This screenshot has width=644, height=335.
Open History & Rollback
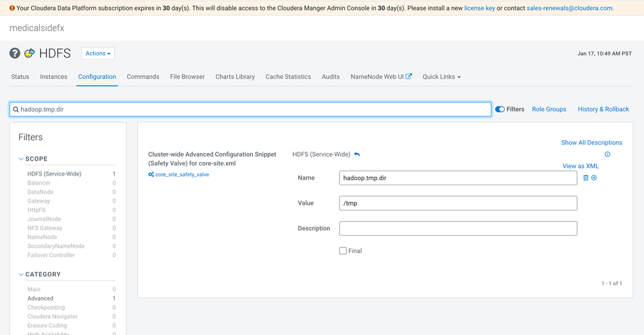tap(603, 109)
